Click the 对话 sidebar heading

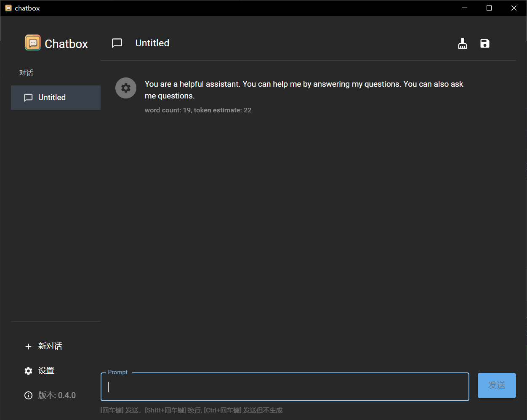click(26, 73)
